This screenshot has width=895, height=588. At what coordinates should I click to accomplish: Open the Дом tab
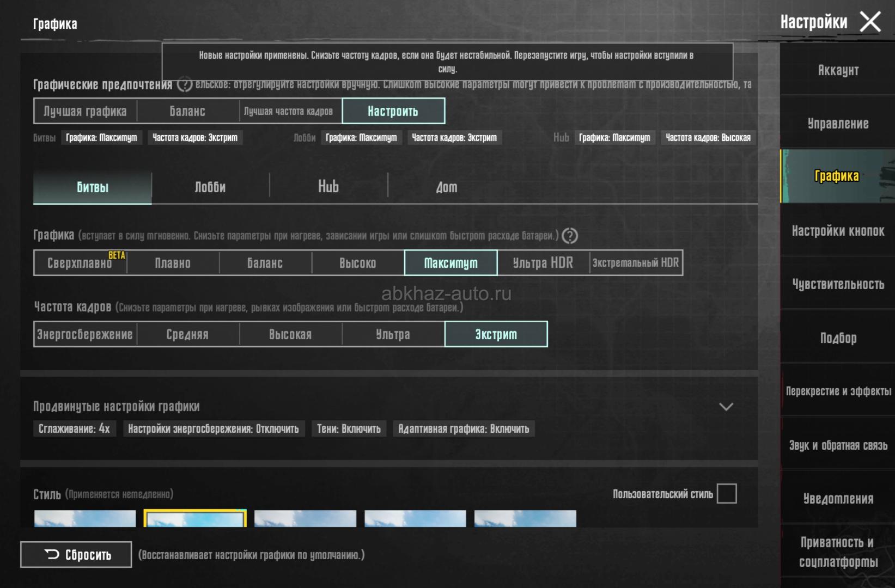446,187
